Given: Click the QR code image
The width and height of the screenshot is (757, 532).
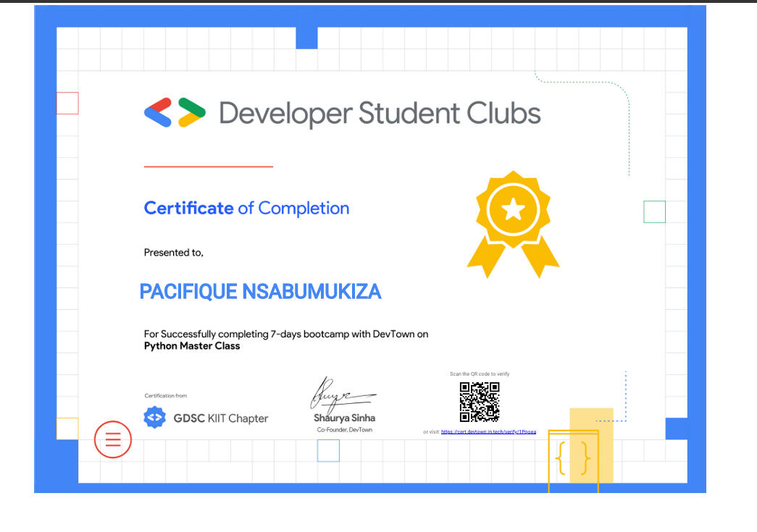Looking at the screenshot, I should (x=480, y=402).
